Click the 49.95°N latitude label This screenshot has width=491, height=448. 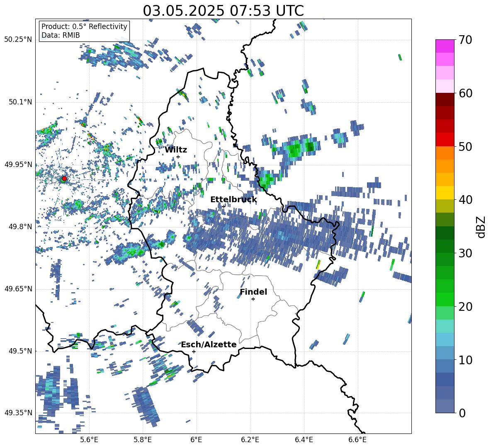coord(18,165)
